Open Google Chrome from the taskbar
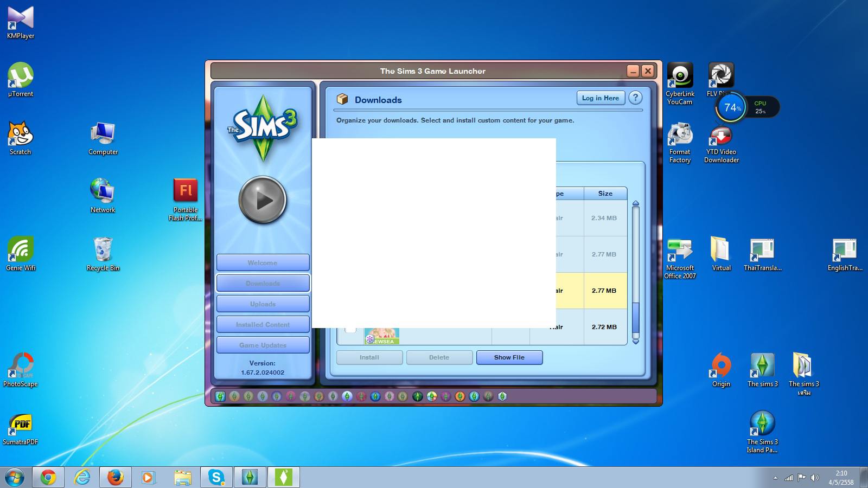 (48, 477)
